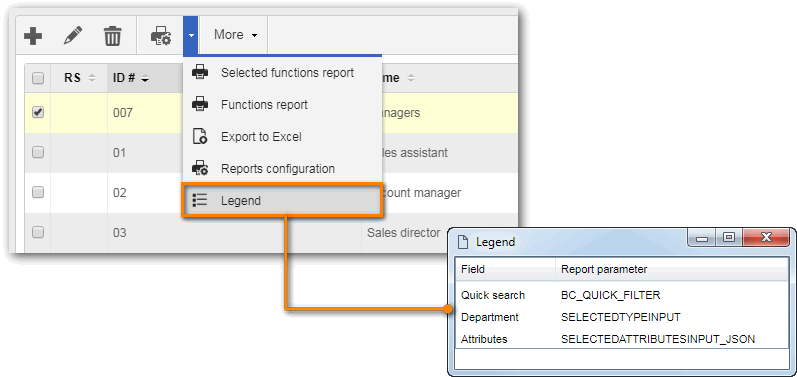This screenshot has width=797, height=377.
Task: Check the checkbox for row 01
Action: click(38, 152)
